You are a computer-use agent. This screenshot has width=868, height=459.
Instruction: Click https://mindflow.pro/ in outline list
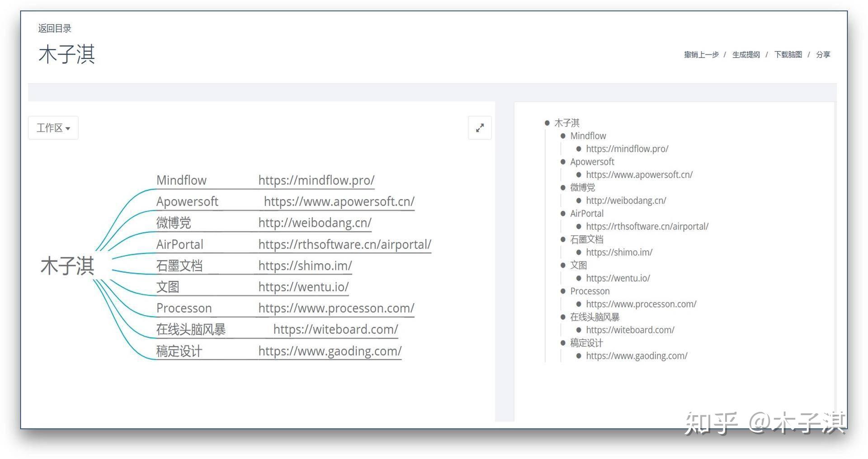pos(627,149)
